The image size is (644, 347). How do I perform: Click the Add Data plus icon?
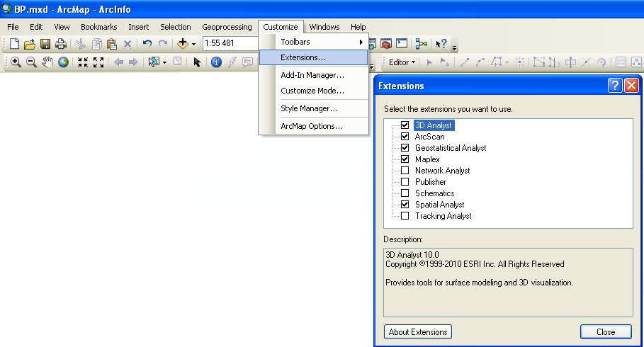click(182, 43)
